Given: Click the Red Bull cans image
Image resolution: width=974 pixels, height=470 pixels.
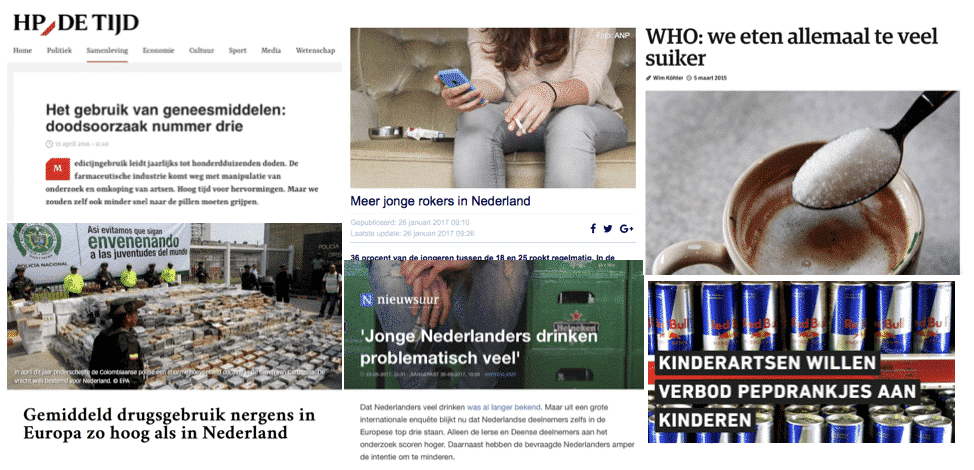Looking at the screenshot, I should point(801,362).
